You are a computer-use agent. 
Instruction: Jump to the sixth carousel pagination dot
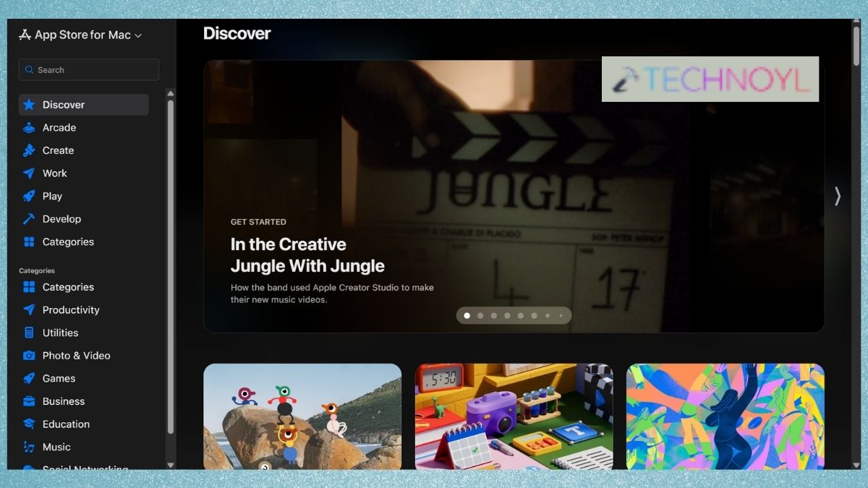534,316
